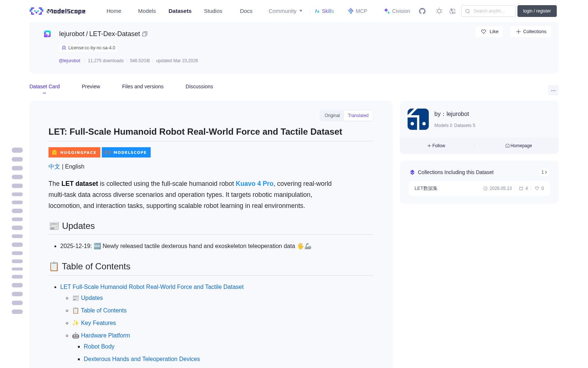
Task: Open the Files and versions tab
Action: 143,86
